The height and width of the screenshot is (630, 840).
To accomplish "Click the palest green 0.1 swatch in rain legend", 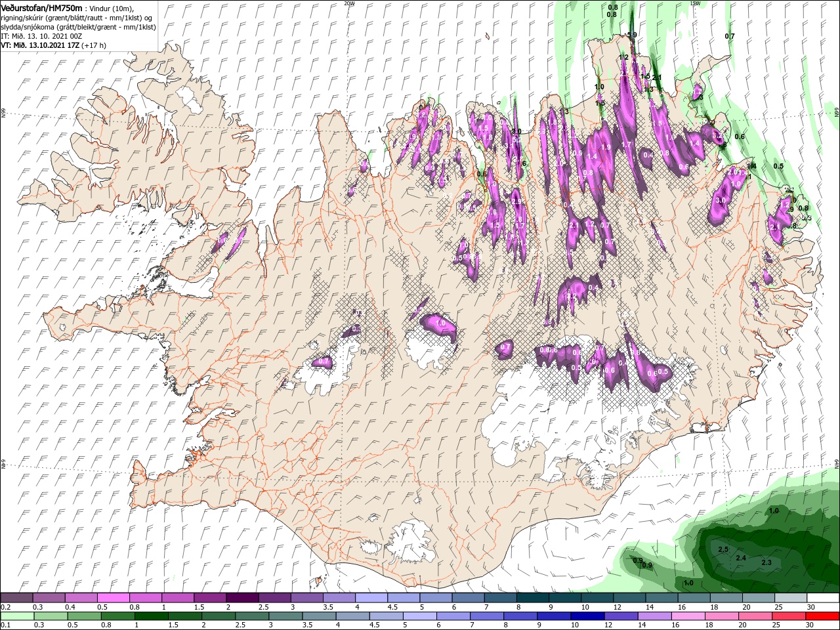I will 17,616.
